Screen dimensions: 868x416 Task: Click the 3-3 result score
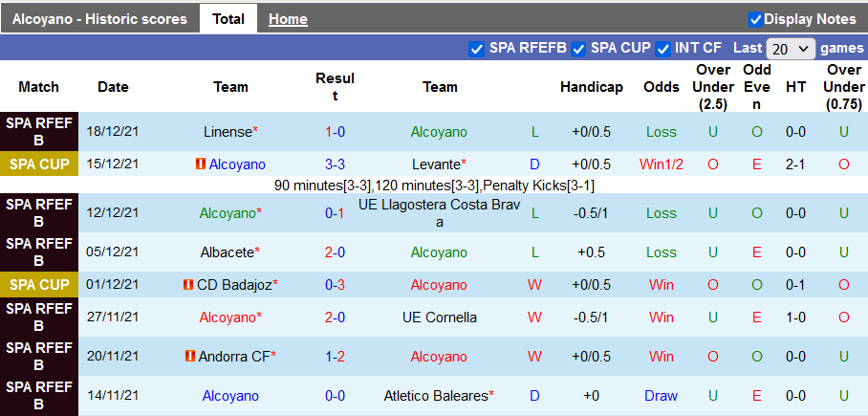pyautogui.click(x=335, y=164)
